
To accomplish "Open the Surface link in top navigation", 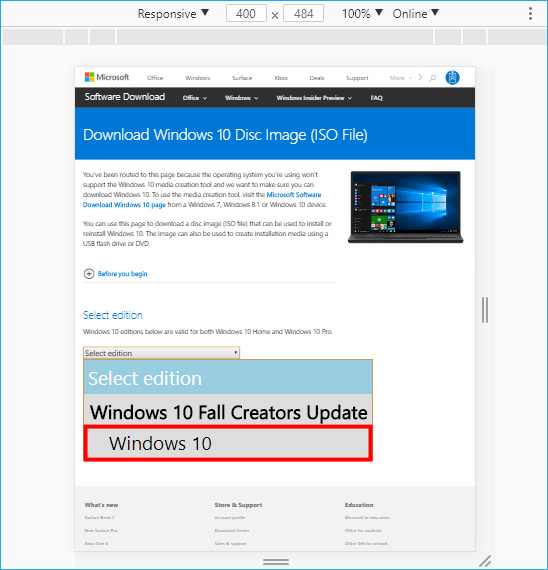I will click(x=242, y=78).
